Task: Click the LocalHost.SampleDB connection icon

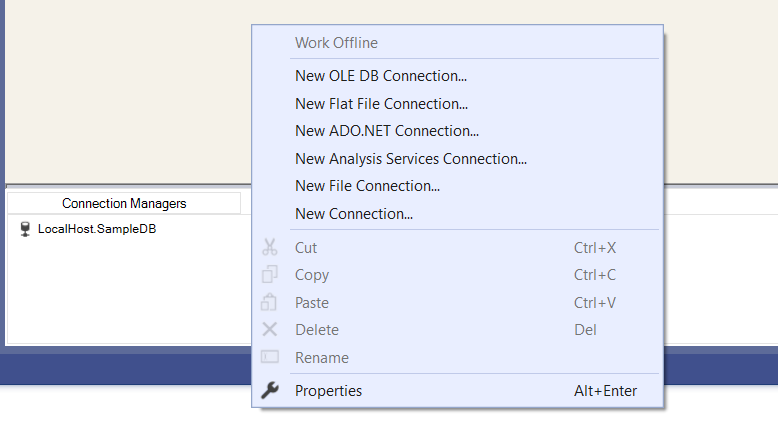Action: point(25,230)
